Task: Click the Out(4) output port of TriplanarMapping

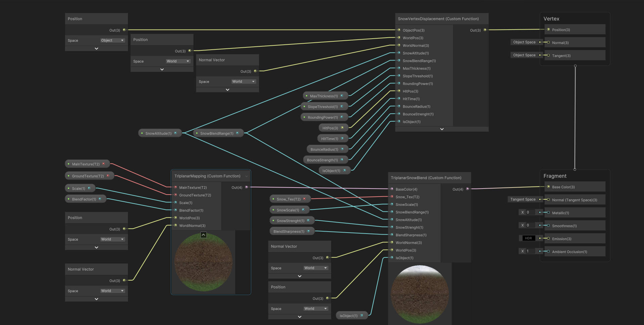Action: pos(246,187)
